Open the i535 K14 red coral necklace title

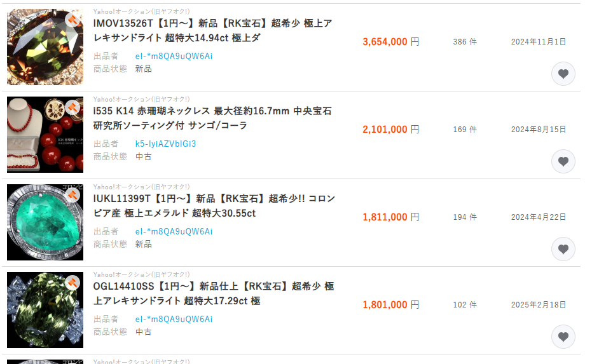pos(212,118)
